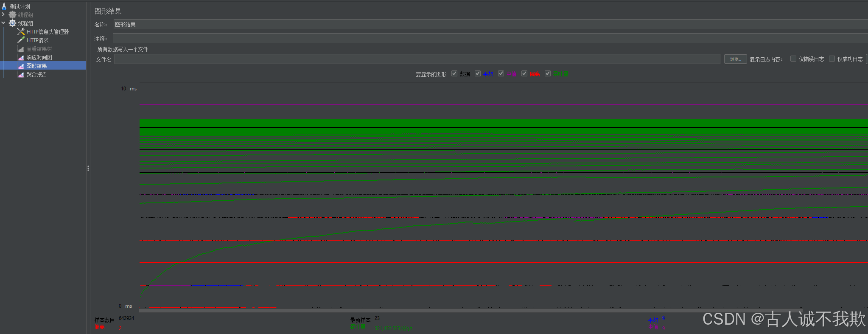Click the 要显示的图形 label
868x334 pixels.
pyautogui.click(x=431, y=74)
